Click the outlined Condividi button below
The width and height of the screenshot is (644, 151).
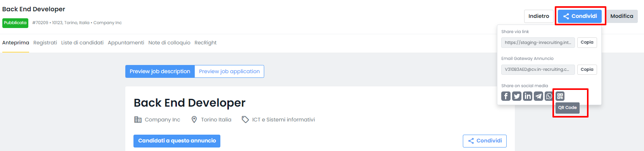coord(485,141)
